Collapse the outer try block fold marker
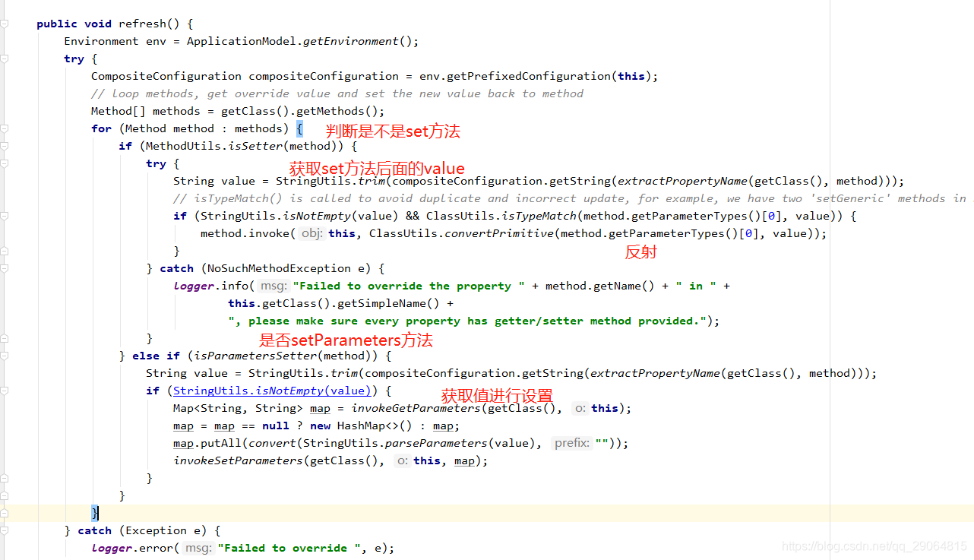 [x=5, y=59]
